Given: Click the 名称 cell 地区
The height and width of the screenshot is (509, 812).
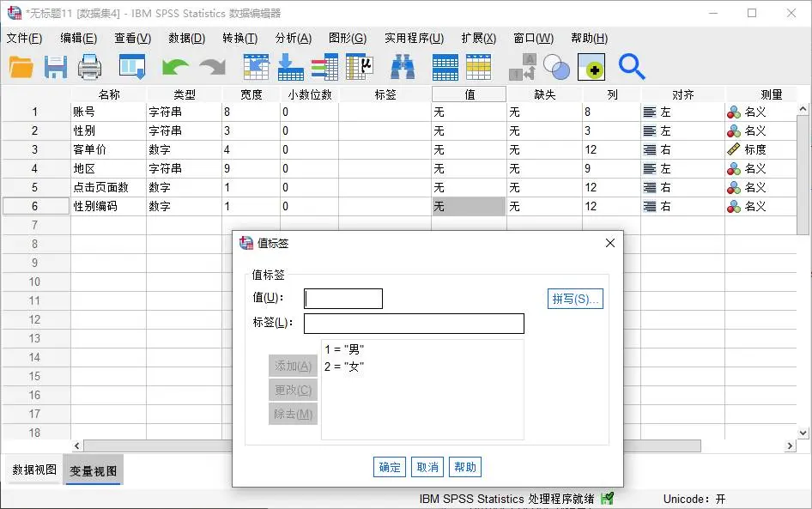Looking at the screenshot, I should 108,169.
